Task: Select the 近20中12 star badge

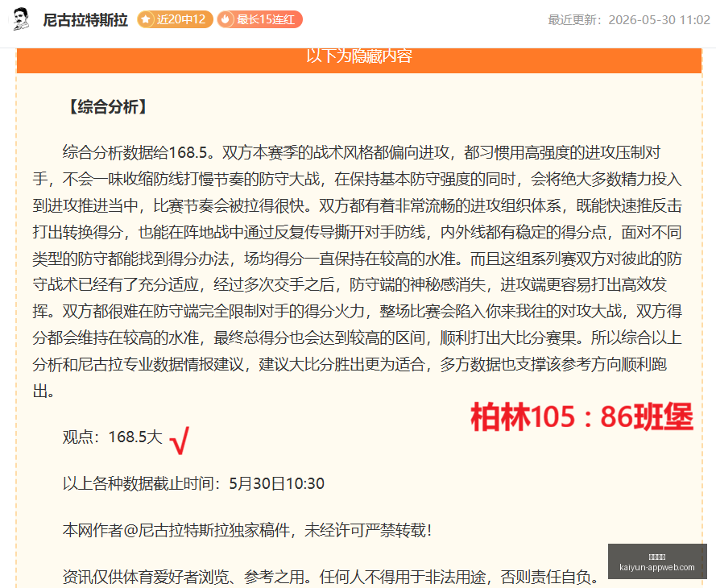Action: [x=175, y=19]
